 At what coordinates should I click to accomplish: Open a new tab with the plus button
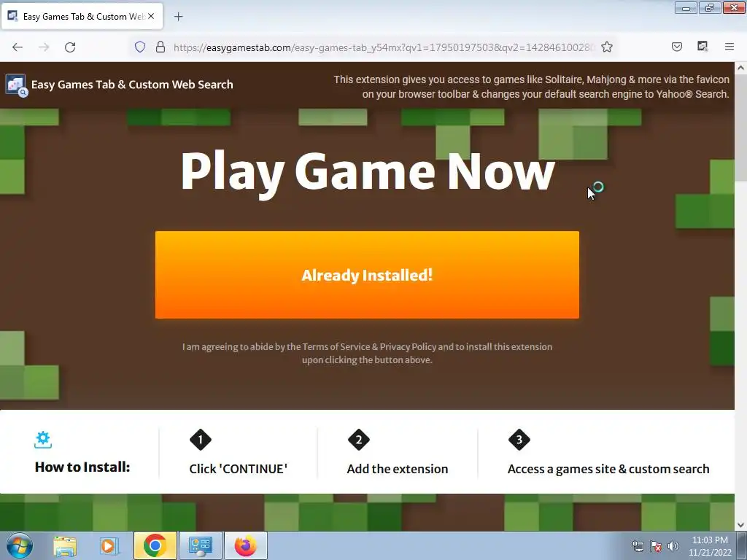178,17
